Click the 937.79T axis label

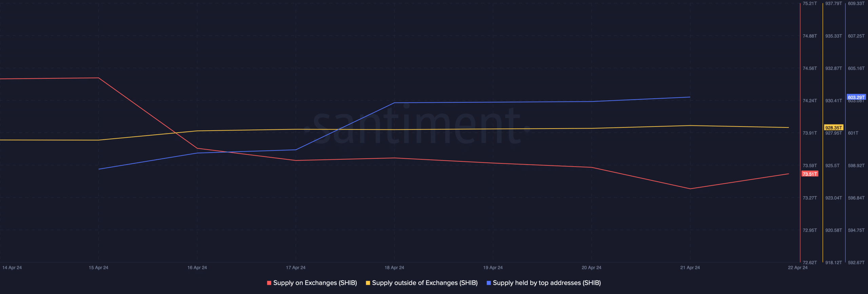click(x=833, y=3)
